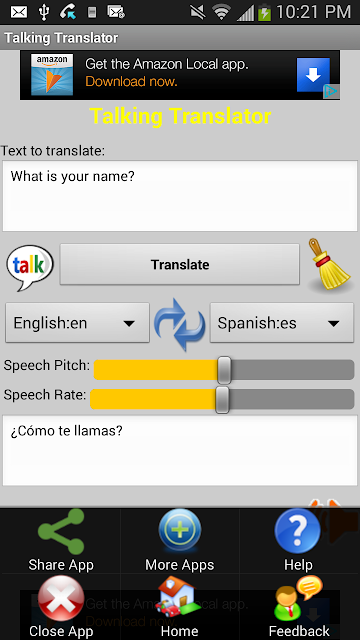The height and width of the screenshot is (640, 360).
Task: Go to Home house icon
Action: pyautogui.click(x=179, y=598)
